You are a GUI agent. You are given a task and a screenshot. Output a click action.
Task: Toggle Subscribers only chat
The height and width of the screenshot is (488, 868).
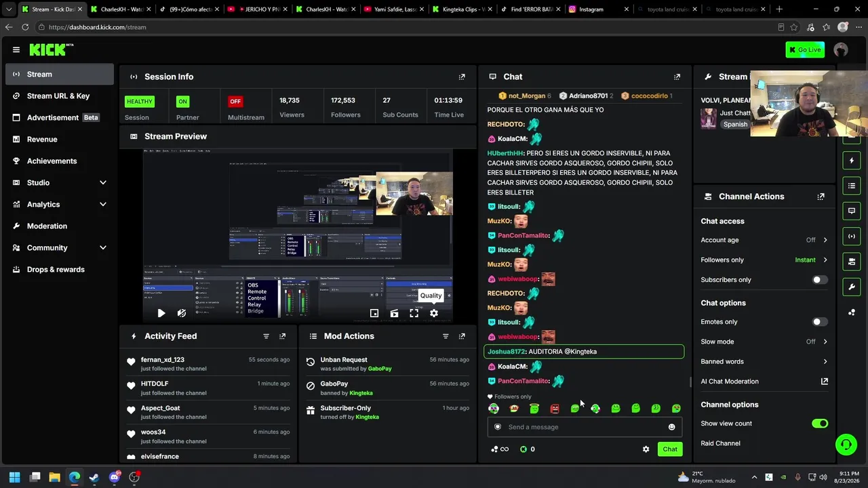point(820,279)
